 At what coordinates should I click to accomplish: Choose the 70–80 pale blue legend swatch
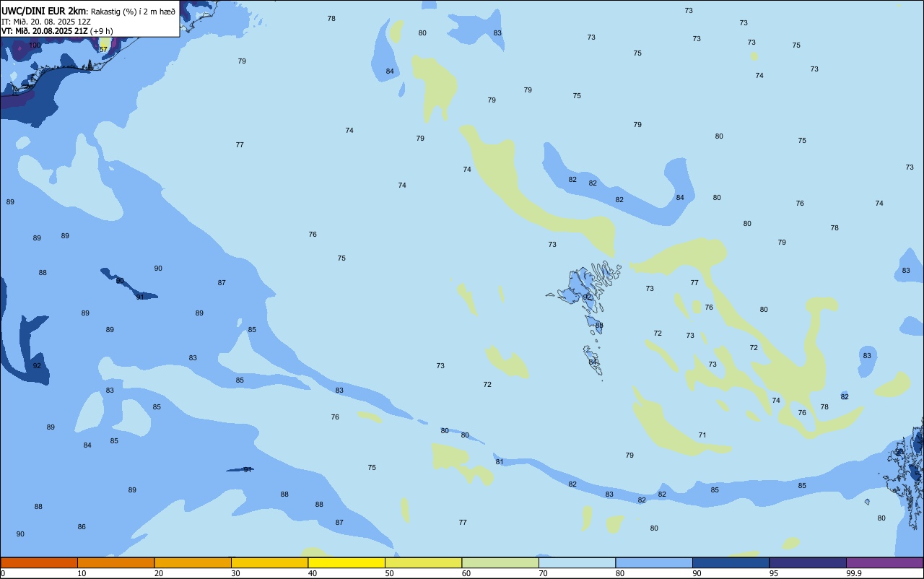[577, 562]
